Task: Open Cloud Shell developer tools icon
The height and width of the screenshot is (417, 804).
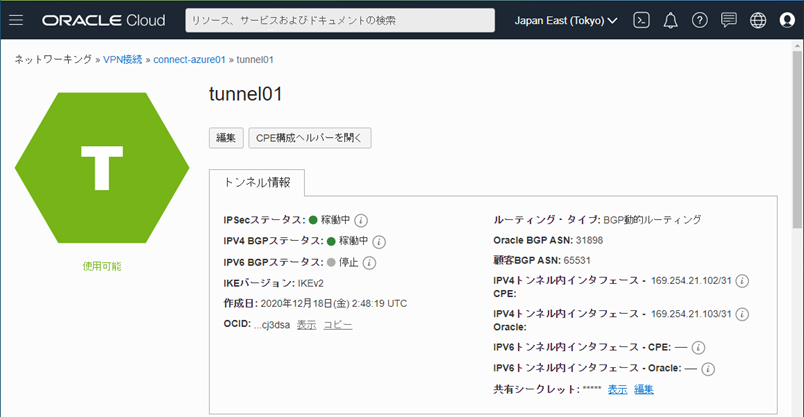Action: click(641, 20)
